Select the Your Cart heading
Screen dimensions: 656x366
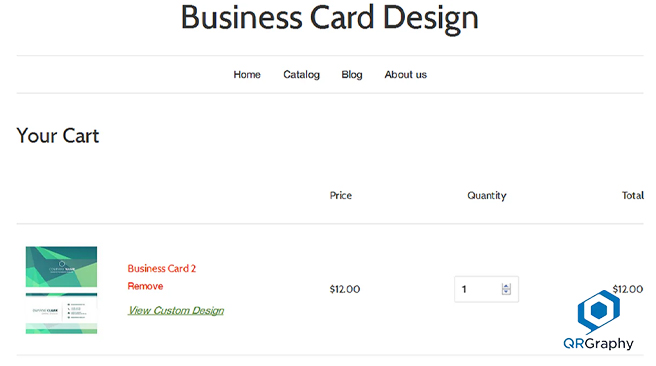coord(58,136)
